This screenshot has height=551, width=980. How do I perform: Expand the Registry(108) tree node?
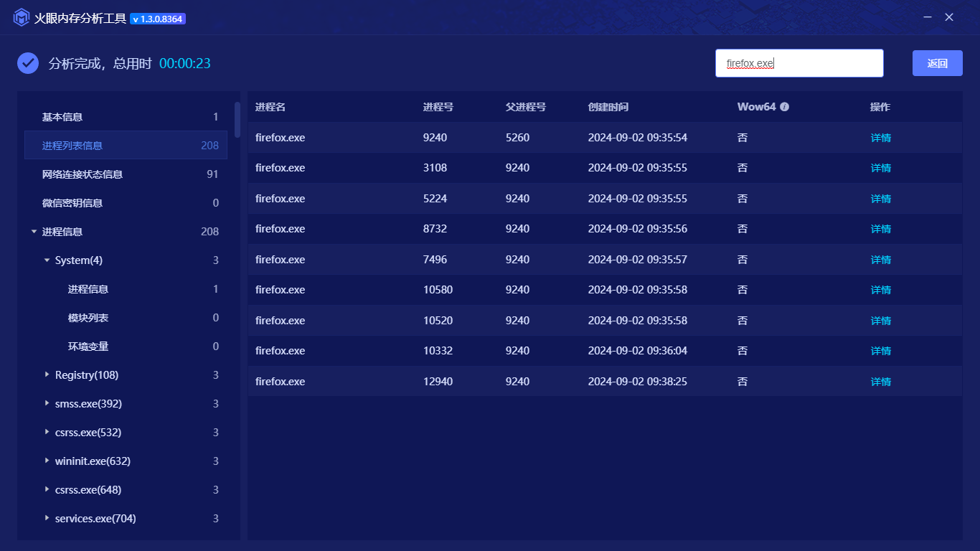[47, 375]
